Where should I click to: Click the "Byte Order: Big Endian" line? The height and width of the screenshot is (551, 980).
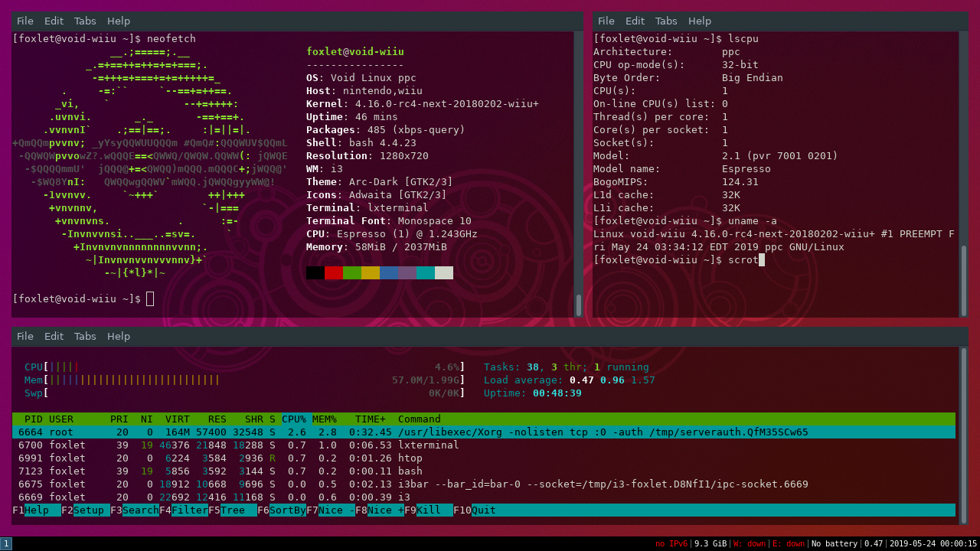click(x=688, y=78)
